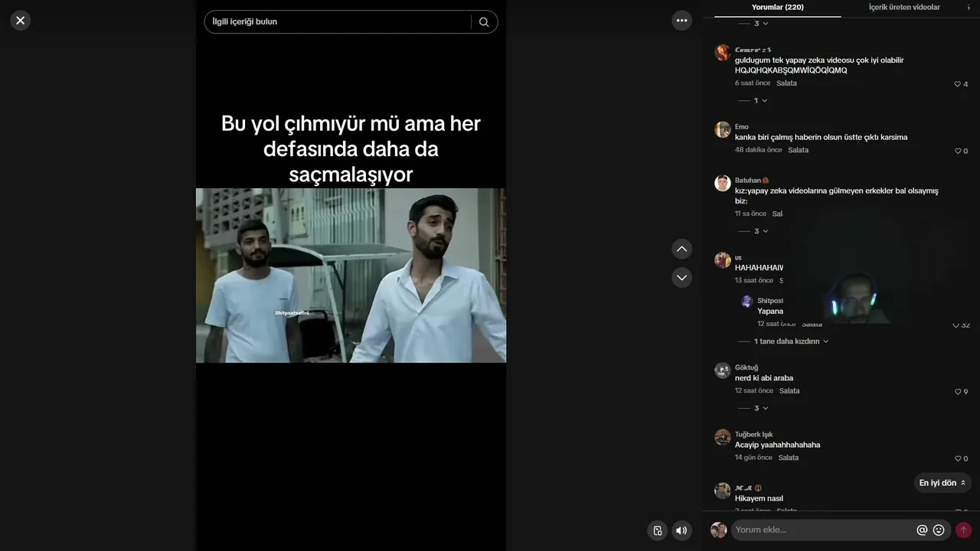Click the comment text "nerd ki abi araba"
980x551 pixels.
point(764,378)
